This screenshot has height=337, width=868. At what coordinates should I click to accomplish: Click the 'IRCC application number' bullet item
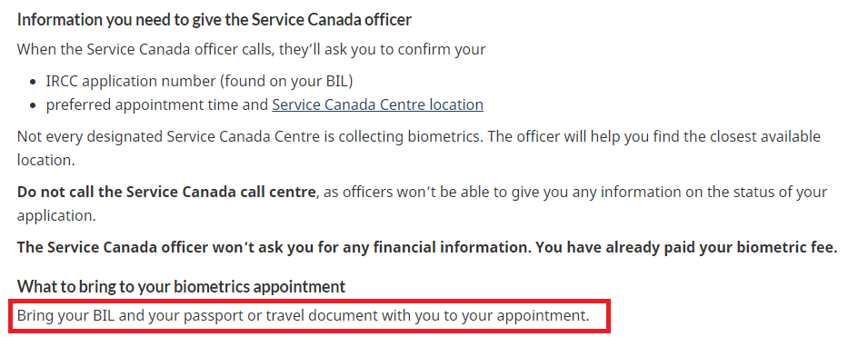199,81
